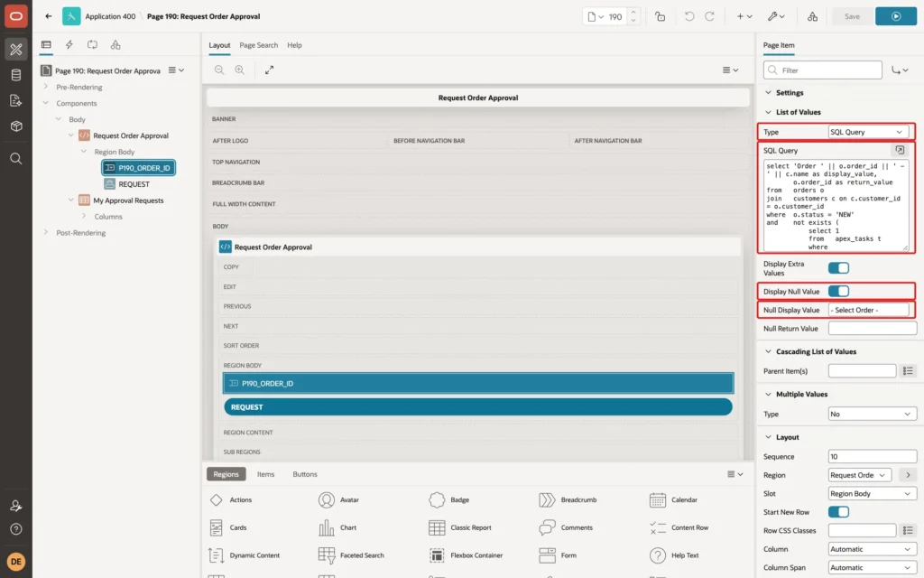Run the page with the play button

896,16
